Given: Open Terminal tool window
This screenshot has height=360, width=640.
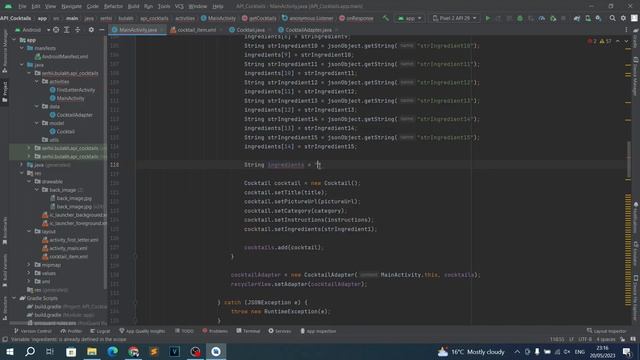Looking at the screenshot, I should pos(248,331).
